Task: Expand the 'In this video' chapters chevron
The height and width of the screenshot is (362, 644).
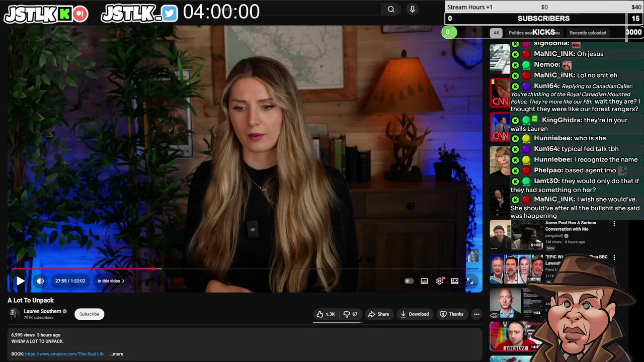Action: pyautogui.click(x=123, y=281)
